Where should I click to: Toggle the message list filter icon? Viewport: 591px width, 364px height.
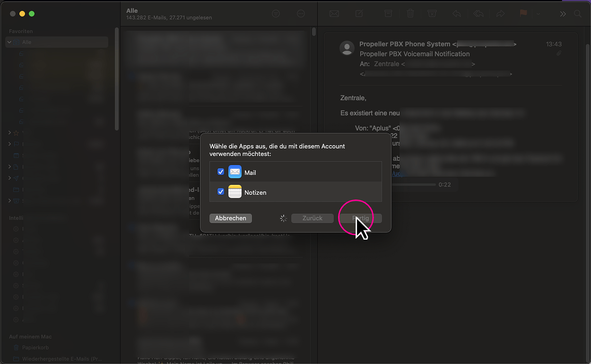coord(276,14)
